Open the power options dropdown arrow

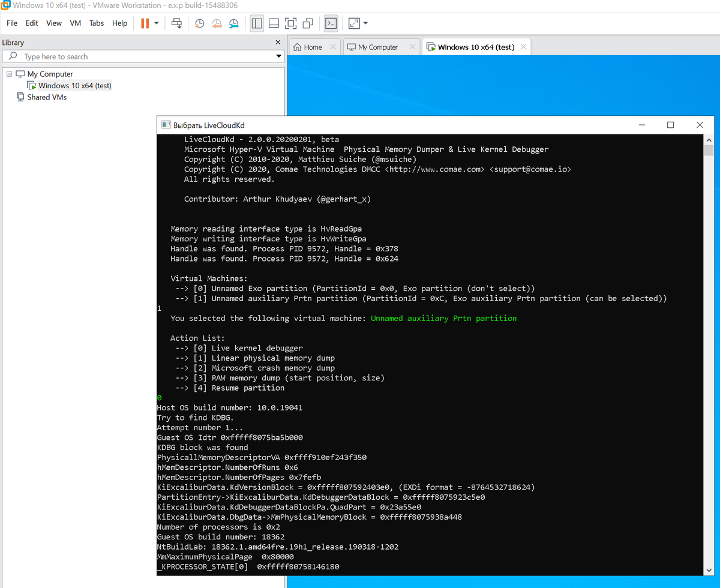click(157, 23)
